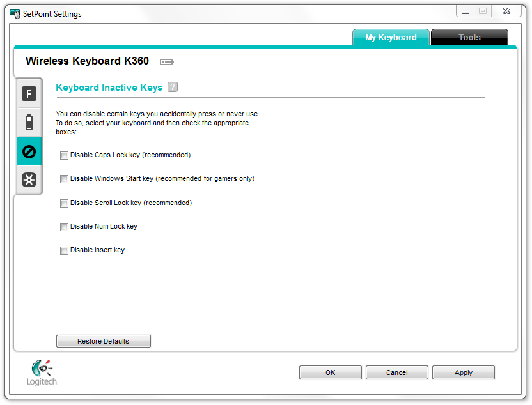Open the battery status sidebar tab
Image resolution: width=532 pixels, height=405 pixels.
pos(29,123)
